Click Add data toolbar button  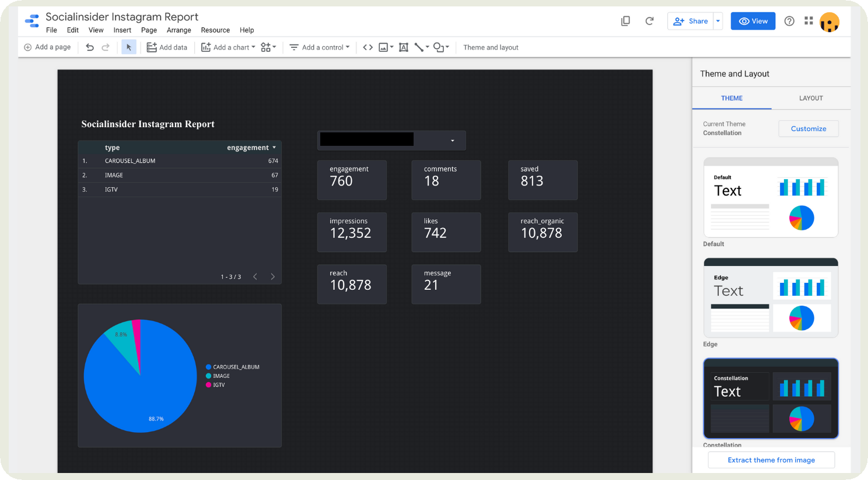point(167,47)
